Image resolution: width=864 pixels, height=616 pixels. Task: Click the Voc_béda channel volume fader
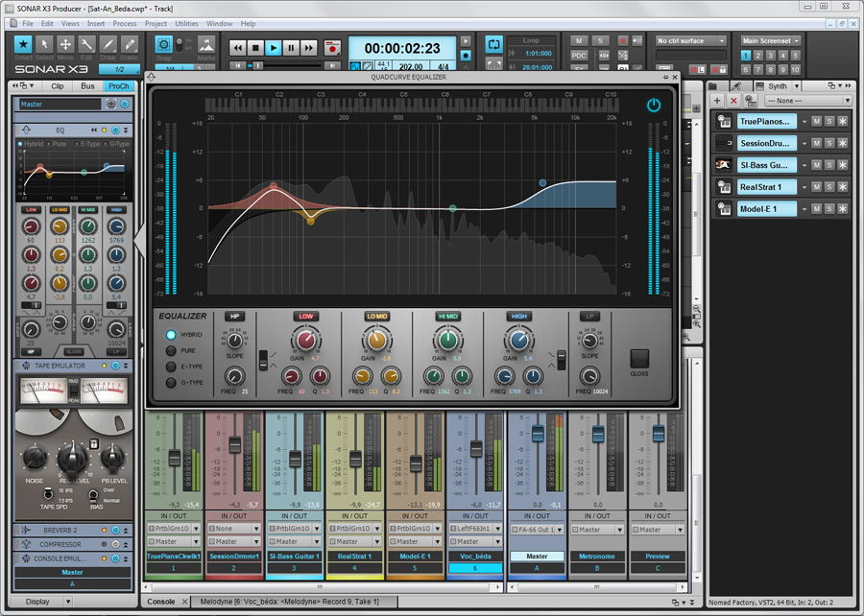476,448
